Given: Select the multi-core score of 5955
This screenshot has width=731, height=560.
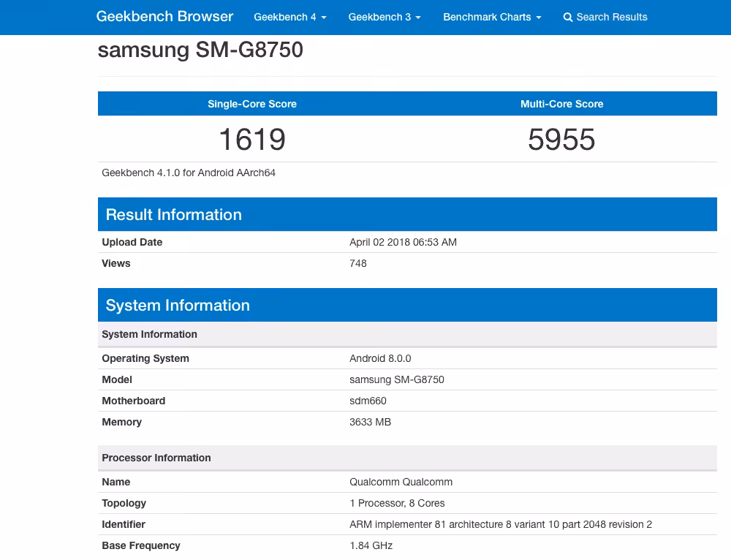Looking at the screenshot, I should (562, 138).
